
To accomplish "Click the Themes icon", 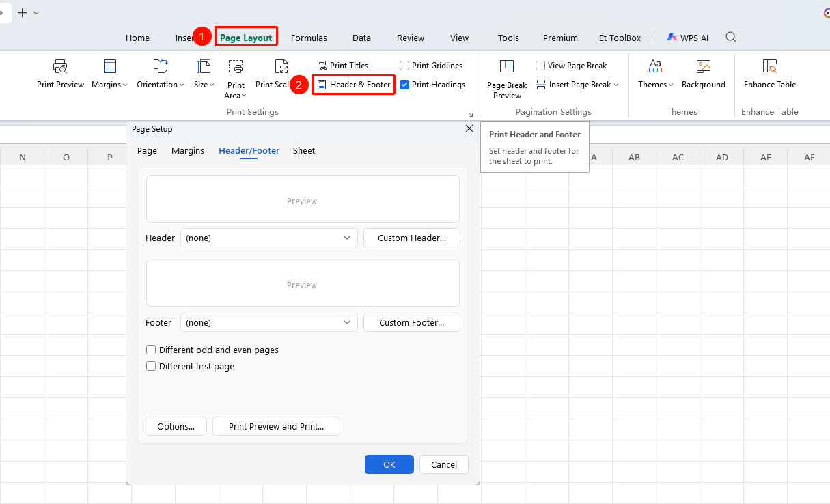I will [655, 66].
